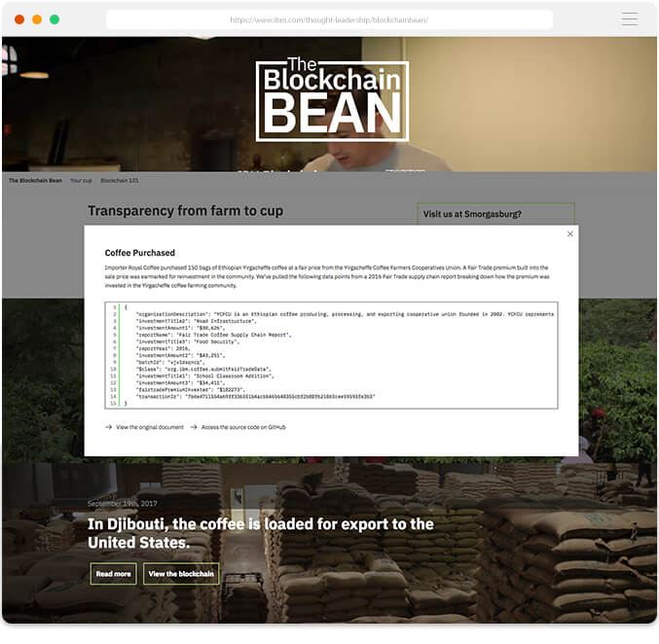659x644 pixels.
Task: Click the Djibouti coffee export headline
Action: point(261,533)
